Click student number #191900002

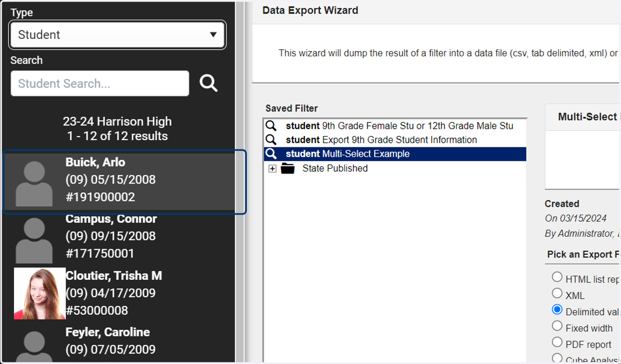pos(100,197)
